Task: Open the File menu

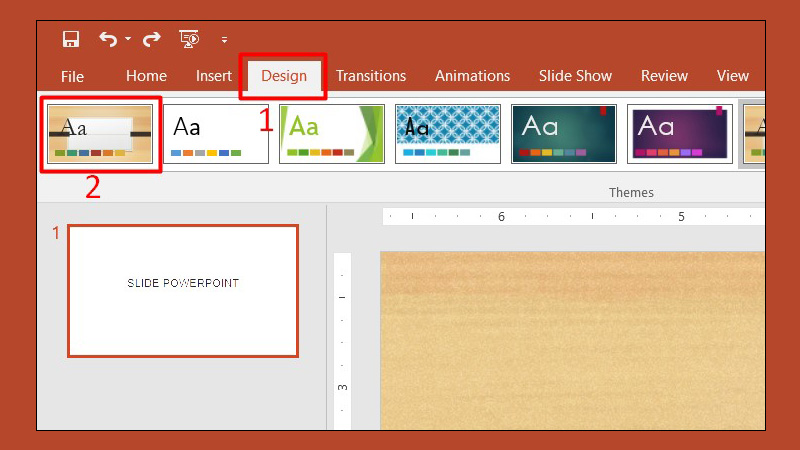Action: 72,77
